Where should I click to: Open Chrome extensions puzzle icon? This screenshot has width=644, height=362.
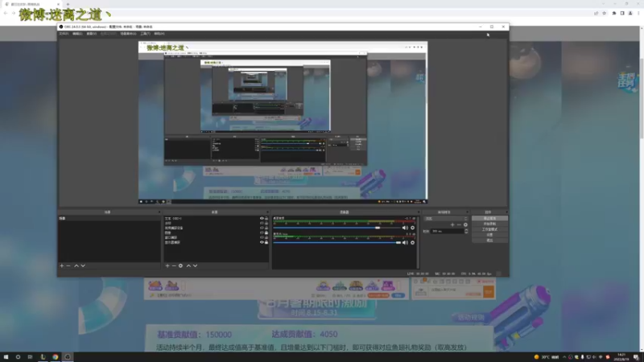(614, 13)
